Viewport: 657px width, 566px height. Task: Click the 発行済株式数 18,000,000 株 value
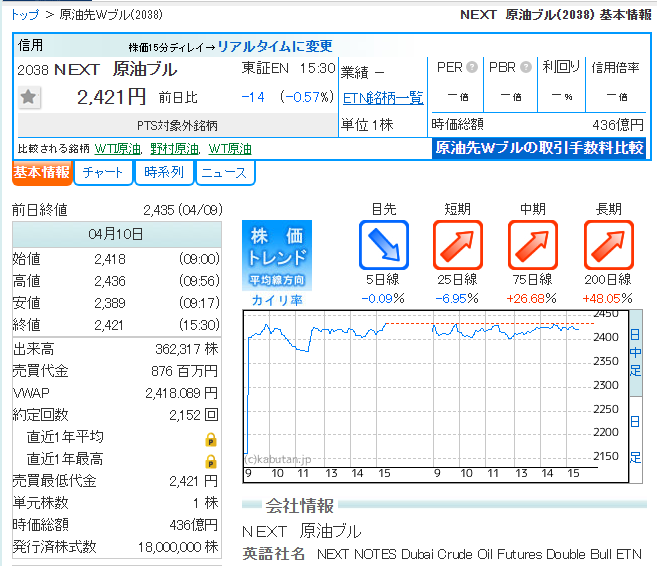(x=178, y=547)
